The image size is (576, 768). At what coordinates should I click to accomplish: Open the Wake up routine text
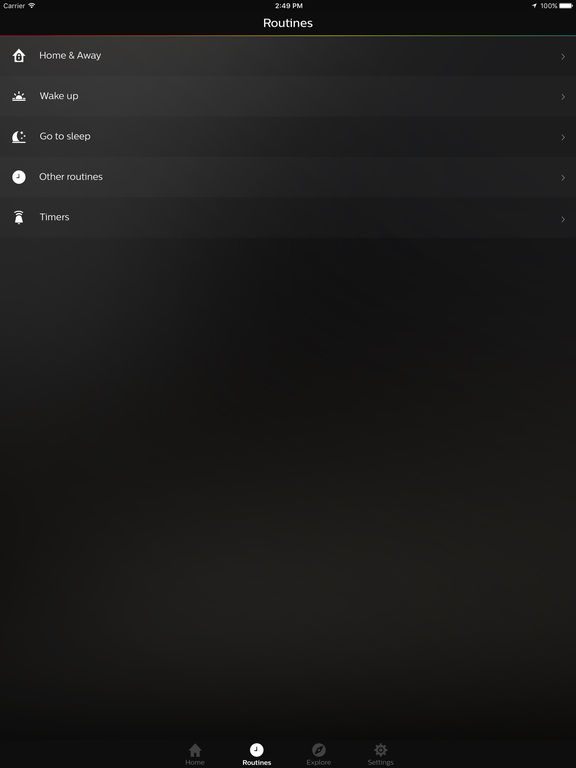(x=59, y=96)
